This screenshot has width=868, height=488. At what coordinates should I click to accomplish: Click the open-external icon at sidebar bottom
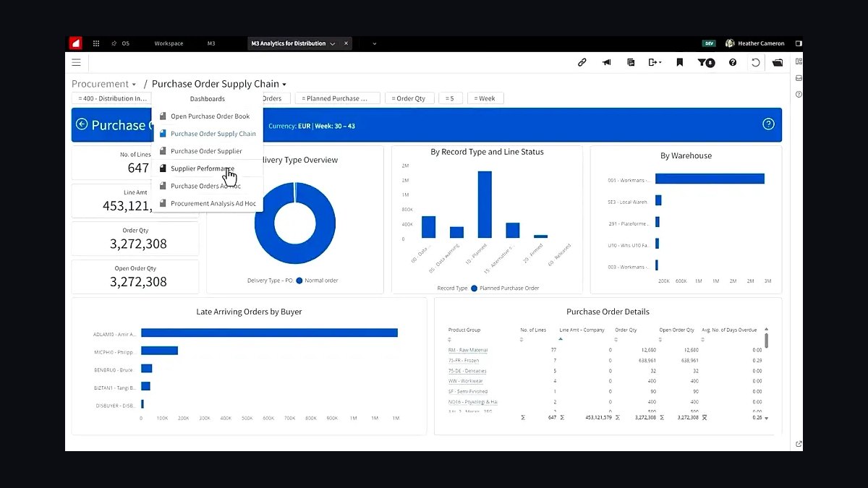pyautogui.click(x=799, y=444)
